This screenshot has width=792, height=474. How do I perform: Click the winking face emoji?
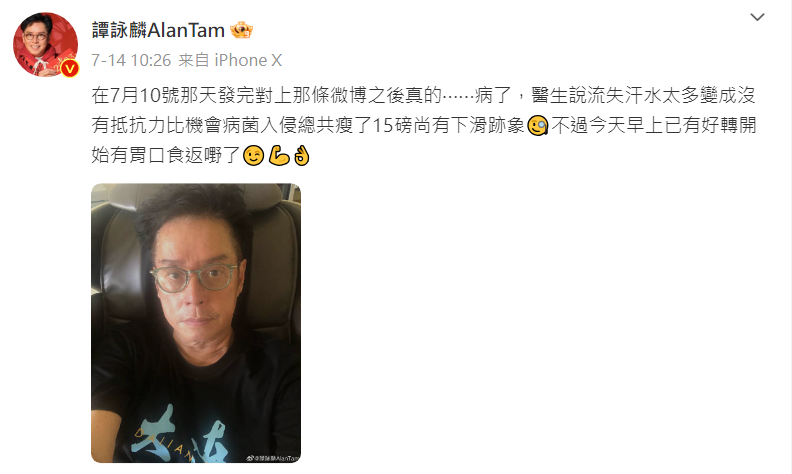tap(254, 156)
